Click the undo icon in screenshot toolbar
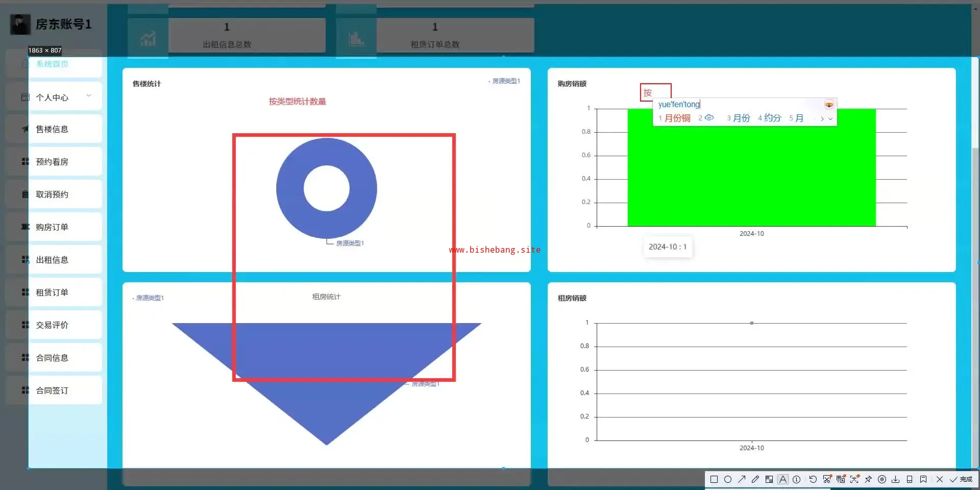The width and height of the screenshot is (980, 490). 813,479
